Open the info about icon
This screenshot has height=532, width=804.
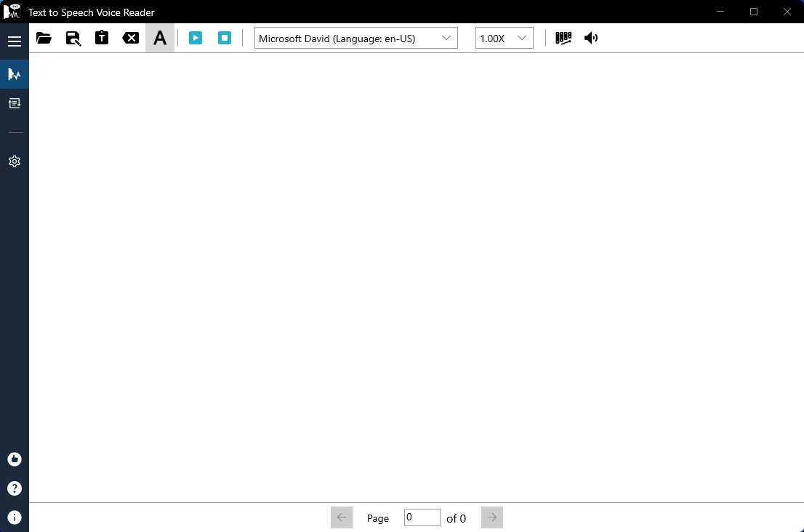point(15,517)
